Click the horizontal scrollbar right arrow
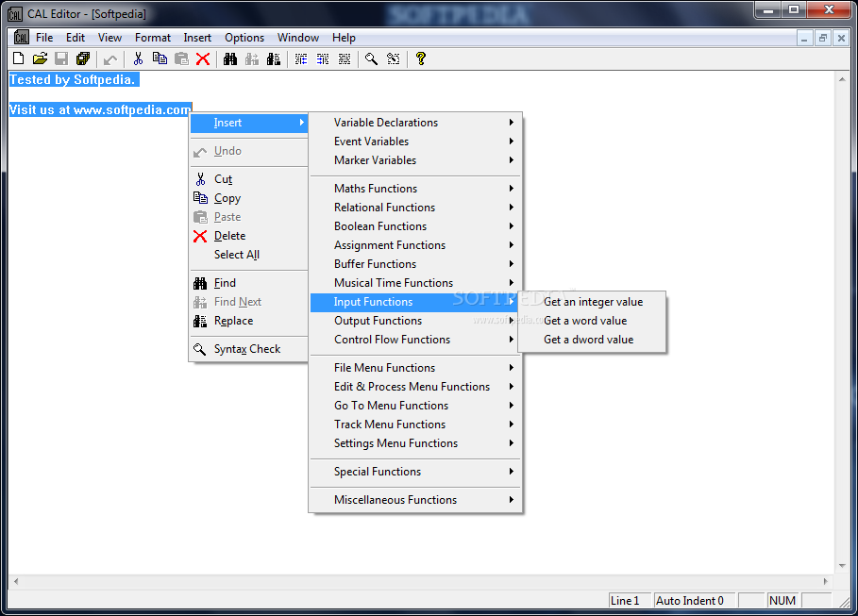858x616 pixels. coord(826,581)
